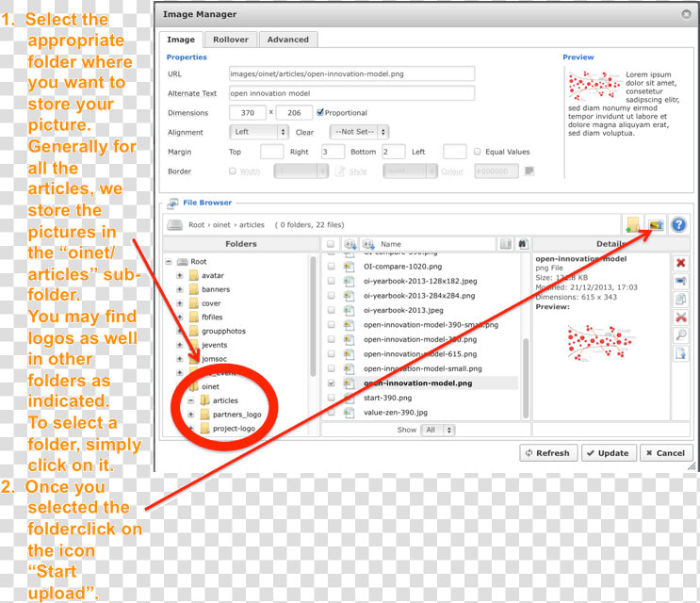
Task: Click the avatar folder icon
Action: [x=194, y=275]
